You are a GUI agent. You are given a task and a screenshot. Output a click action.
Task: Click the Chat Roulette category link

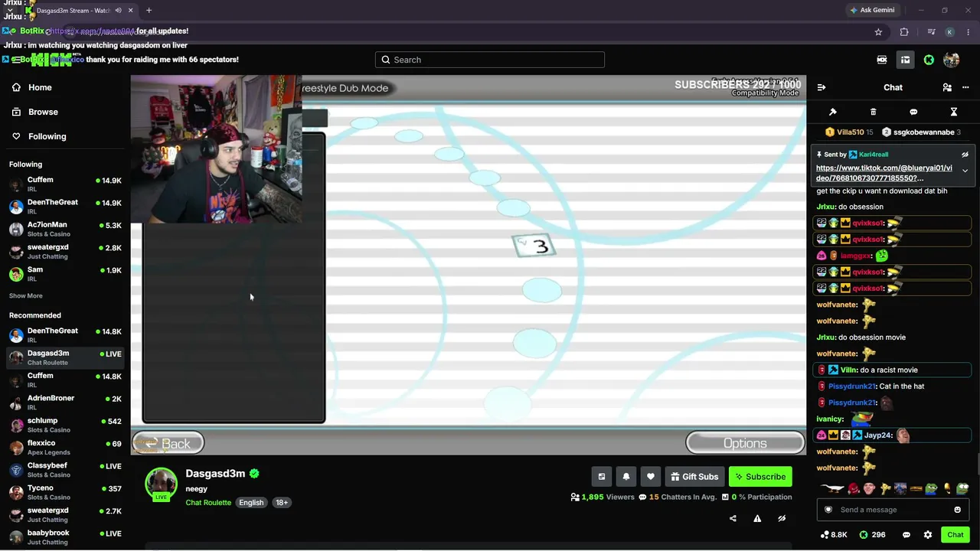click(208, 503)
